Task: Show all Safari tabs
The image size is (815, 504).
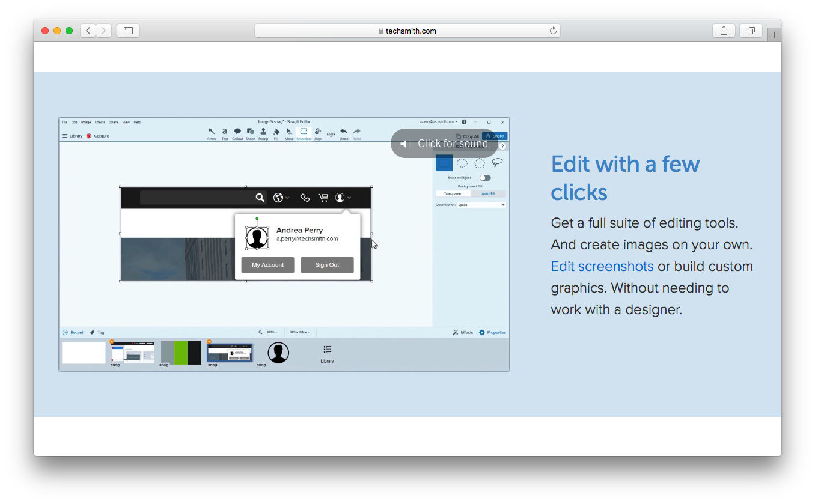Action: [751, 31]
